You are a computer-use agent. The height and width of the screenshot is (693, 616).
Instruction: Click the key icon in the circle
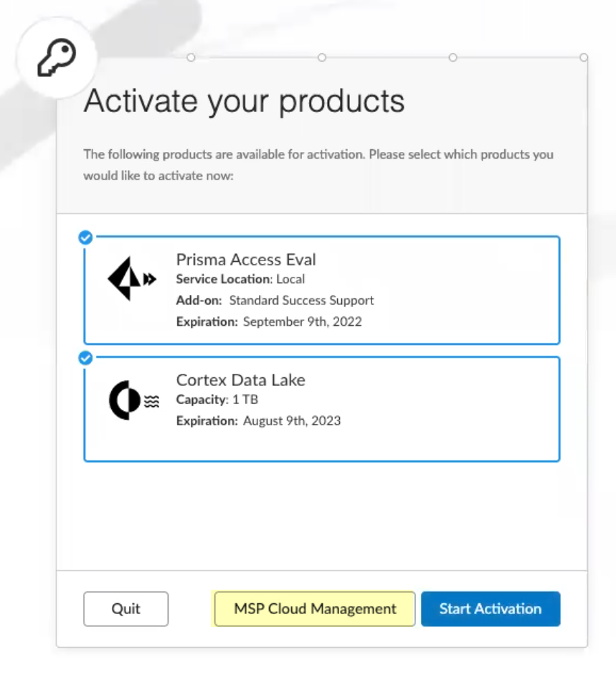[55, 58]
